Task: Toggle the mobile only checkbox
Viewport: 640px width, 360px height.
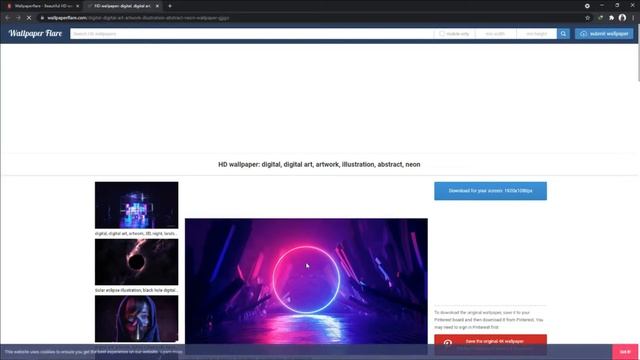Action: (442, 34)
